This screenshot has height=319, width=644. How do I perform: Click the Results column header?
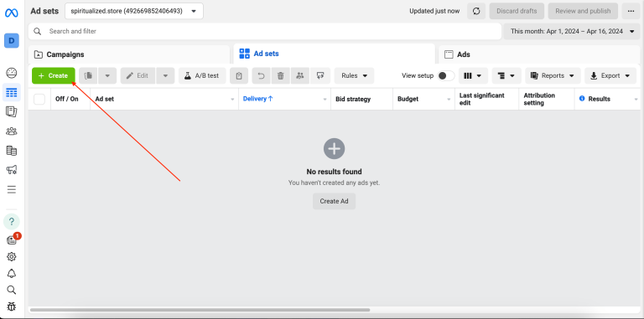click(x=607, y=99)
